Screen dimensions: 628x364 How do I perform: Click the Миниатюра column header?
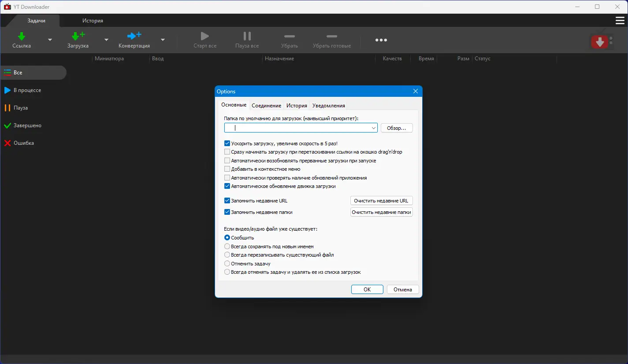click(109, 59)
